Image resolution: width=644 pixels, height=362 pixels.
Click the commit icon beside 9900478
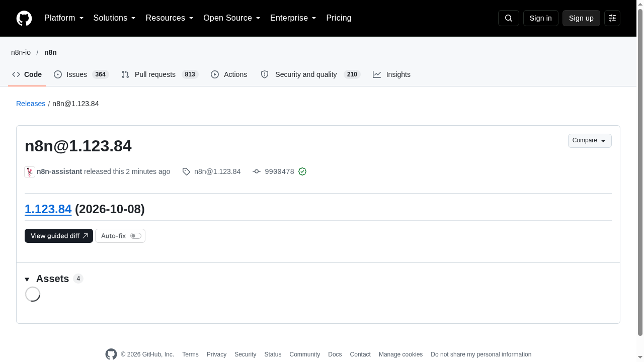257,172
